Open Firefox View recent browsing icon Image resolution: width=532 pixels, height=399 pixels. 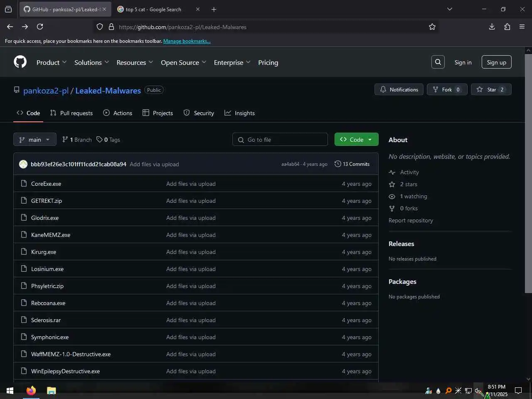point(8,9)
